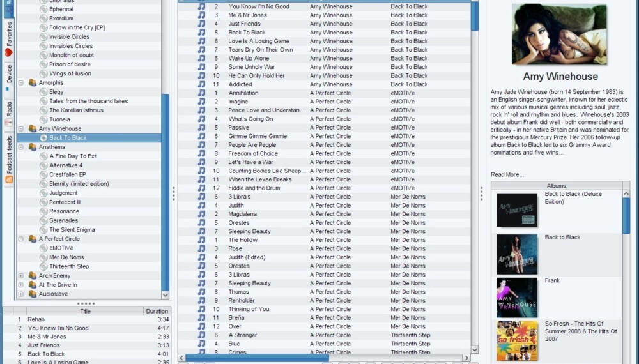Open the Favorites sidebar tab
Viewport: 639px width, 364px height.
tap(9, 40)
